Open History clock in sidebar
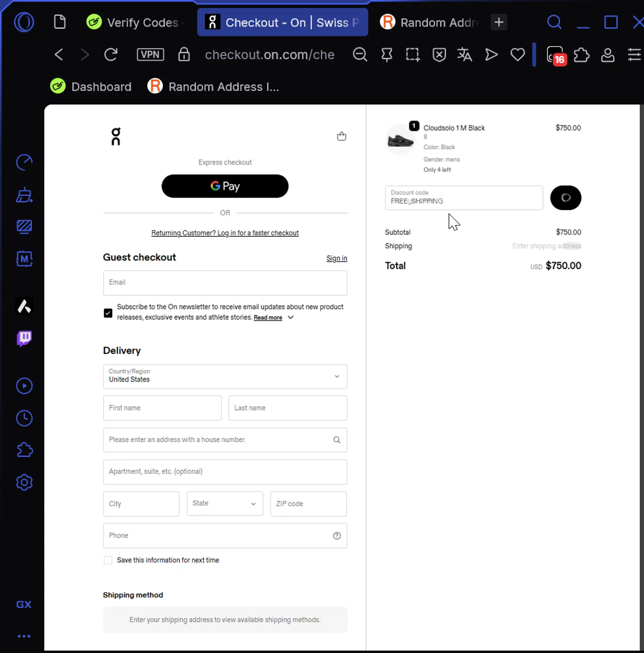This screenshot has height=653, width=644. tap(24, 418)
